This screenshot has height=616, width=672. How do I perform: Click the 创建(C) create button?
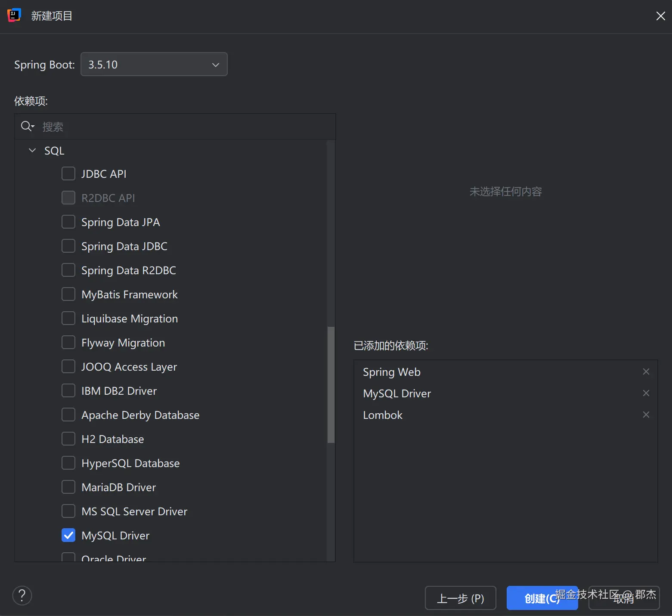(542, 598)
